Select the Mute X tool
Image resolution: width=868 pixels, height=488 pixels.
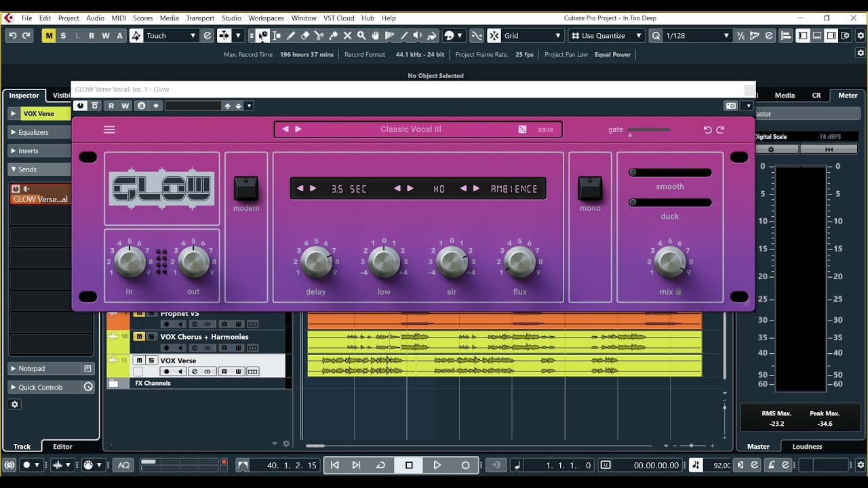(x=348, y=35)
